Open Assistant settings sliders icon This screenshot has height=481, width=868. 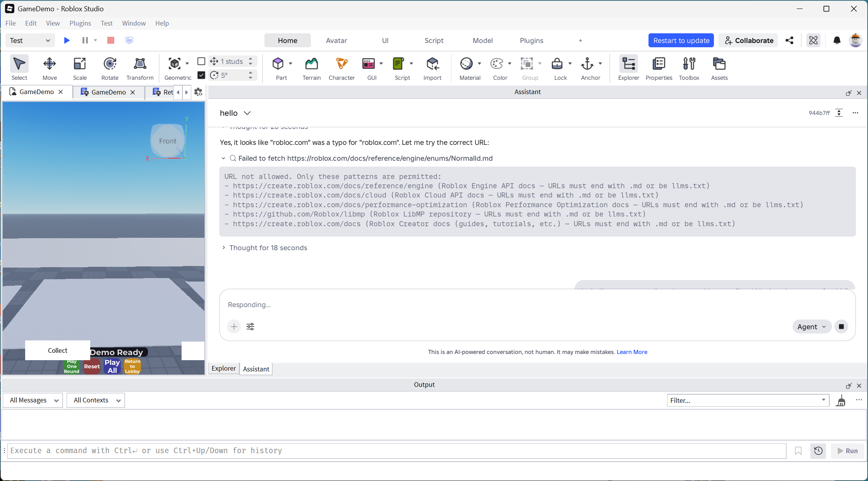coord(250,326)
